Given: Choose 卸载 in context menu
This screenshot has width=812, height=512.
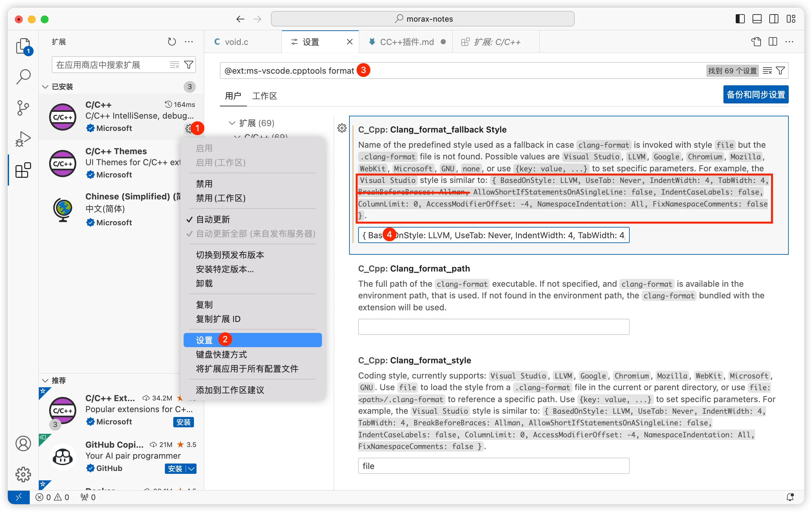Looking at the screenshot, I should [x=252, y=283].
